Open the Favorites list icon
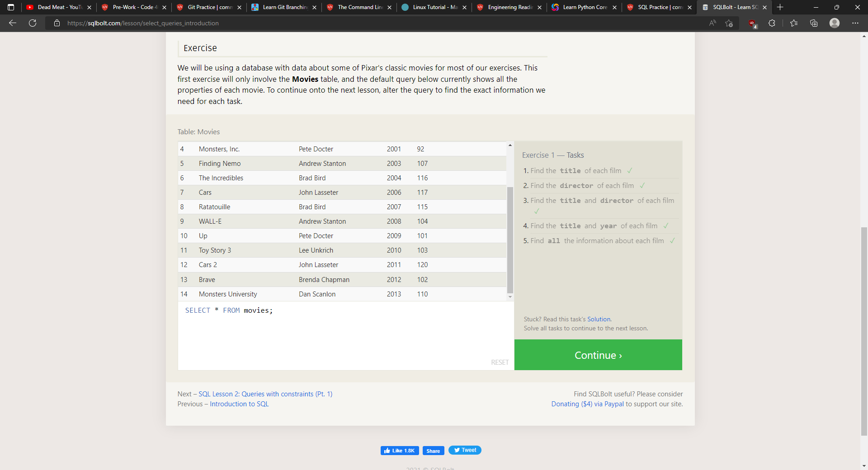This screenshot has height=470, width=868. (x=794, y=23)
